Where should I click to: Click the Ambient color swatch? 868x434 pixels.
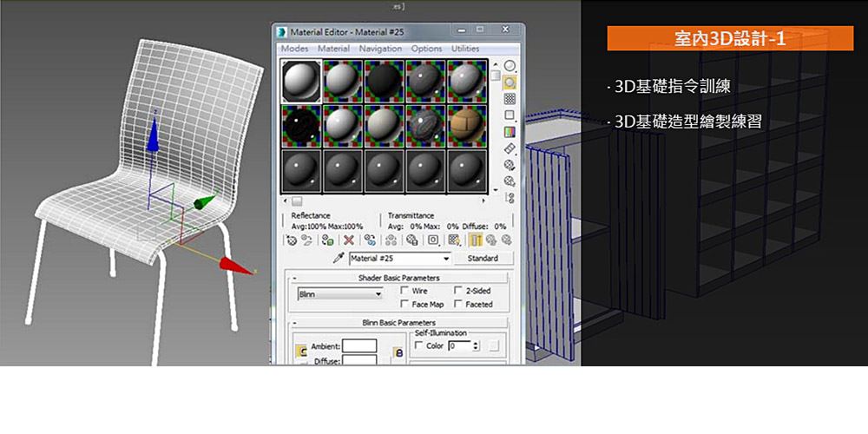point(358,345)
